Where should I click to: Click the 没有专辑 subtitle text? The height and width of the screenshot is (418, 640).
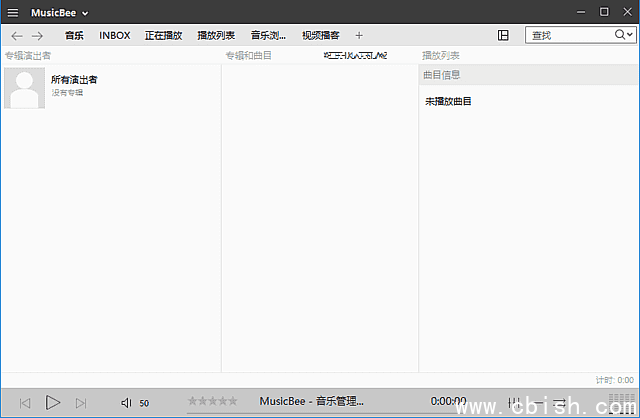point(67,93)
